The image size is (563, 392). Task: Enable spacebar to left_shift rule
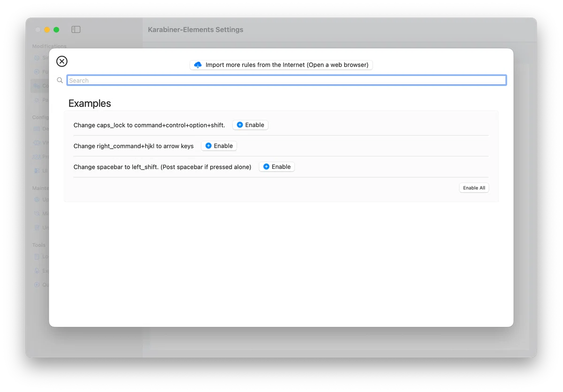tap(277, 166)
